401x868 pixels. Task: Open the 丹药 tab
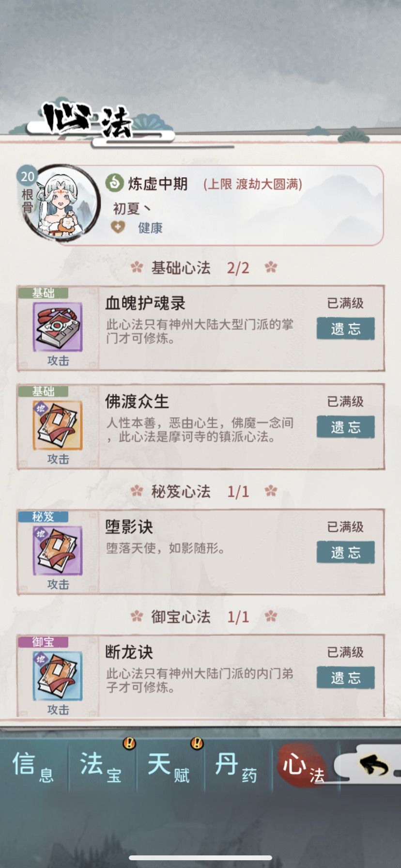pyautogui.click(x=237, y=766)
